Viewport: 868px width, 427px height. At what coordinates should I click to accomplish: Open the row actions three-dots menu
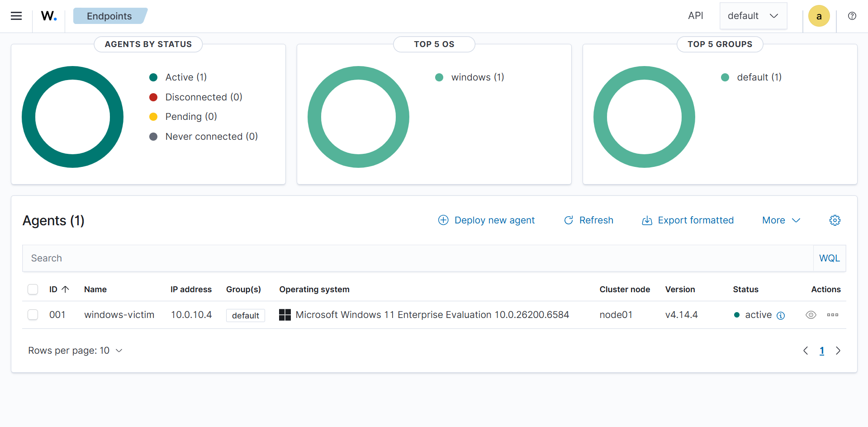point(833,315)
